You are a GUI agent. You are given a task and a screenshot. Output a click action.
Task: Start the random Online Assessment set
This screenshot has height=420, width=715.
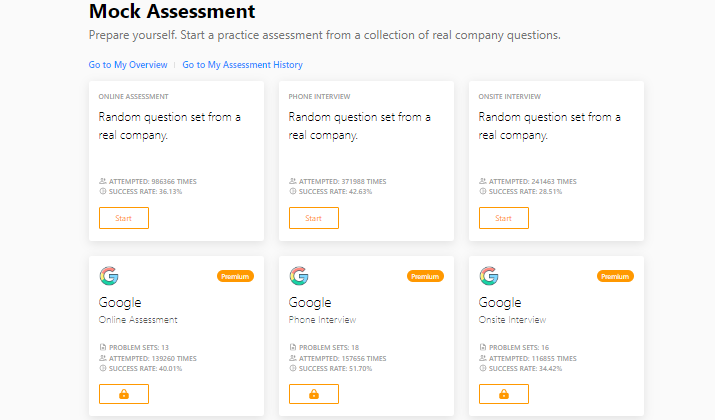pos(124,218)
